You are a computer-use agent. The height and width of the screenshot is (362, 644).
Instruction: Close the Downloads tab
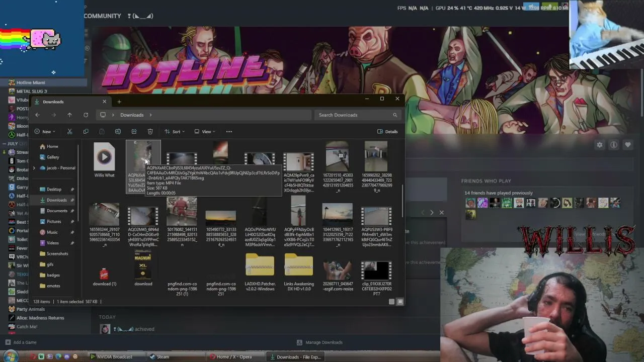pyautogui.click(x=104, y=102)
